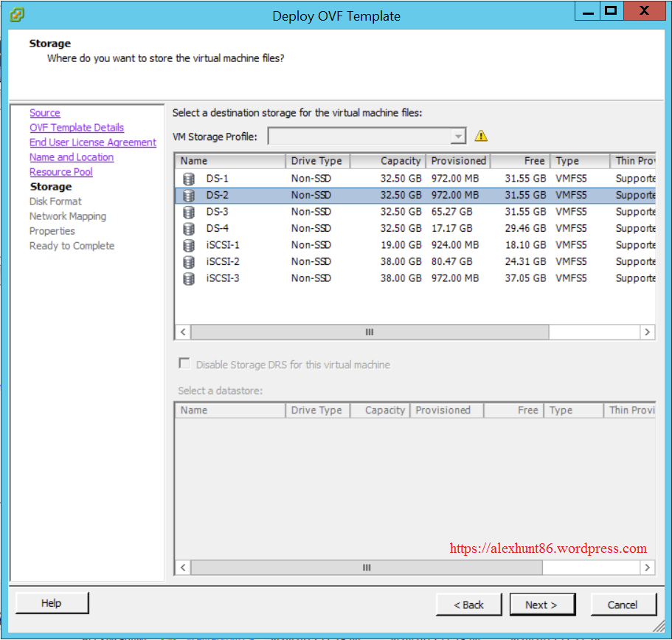Sort datastores by Capacity column header
The height and width of the screenshot is (640, 672).
[x=387, y=161]
